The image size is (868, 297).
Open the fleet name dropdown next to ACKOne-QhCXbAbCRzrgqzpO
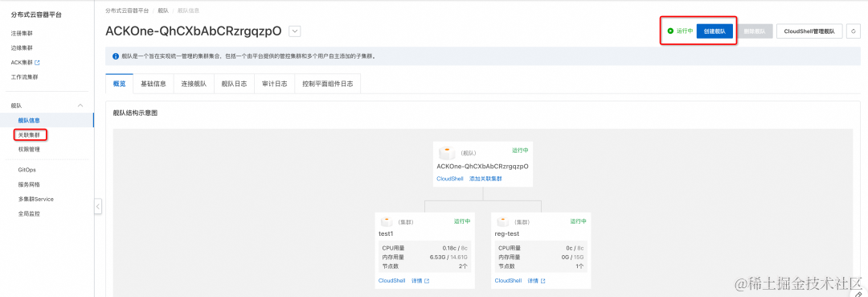pyautogui.click(x=294, y=31)
